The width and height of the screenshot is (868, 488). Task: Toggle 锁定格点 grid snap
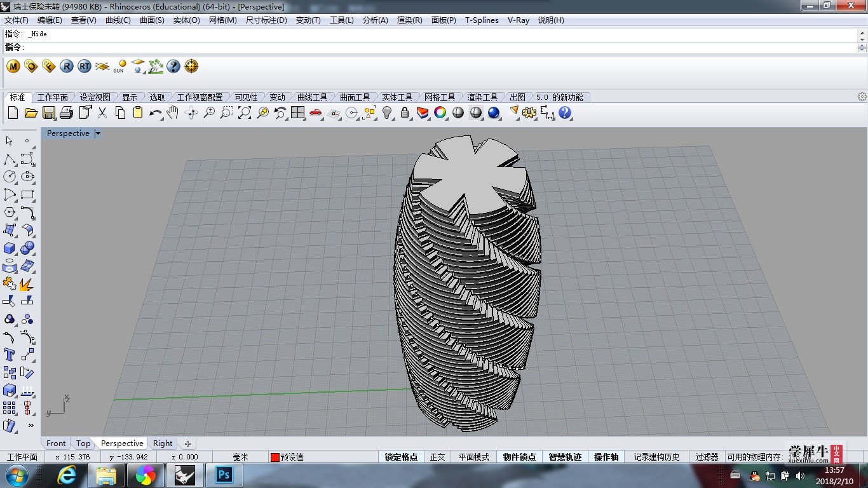(x=402, y=457)
